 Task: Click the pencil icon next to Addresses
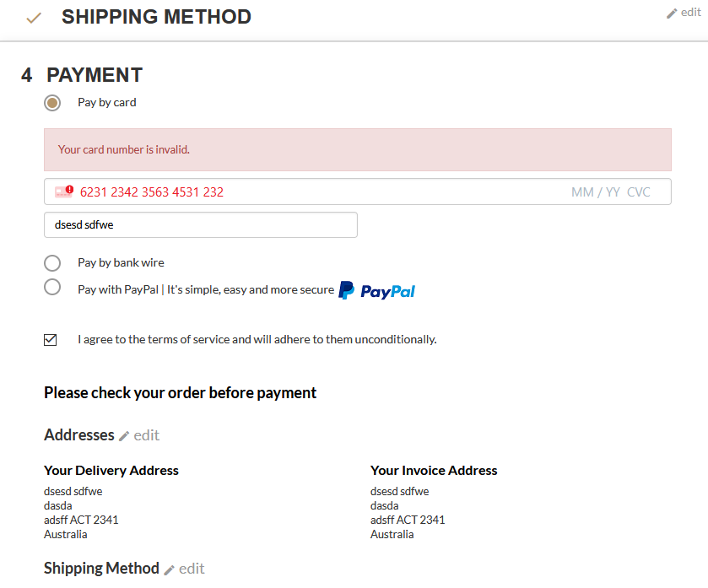point(124,436)
